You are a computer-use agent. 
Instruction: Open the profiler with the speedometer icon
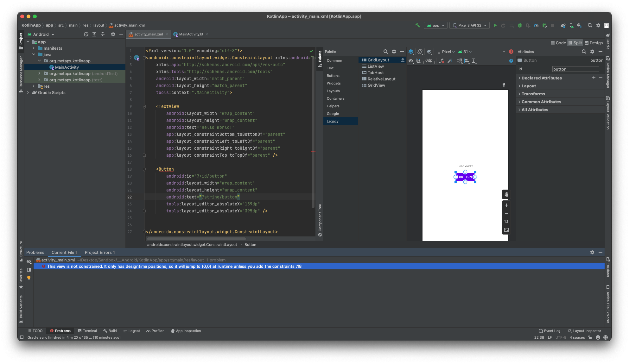point(536,25)
